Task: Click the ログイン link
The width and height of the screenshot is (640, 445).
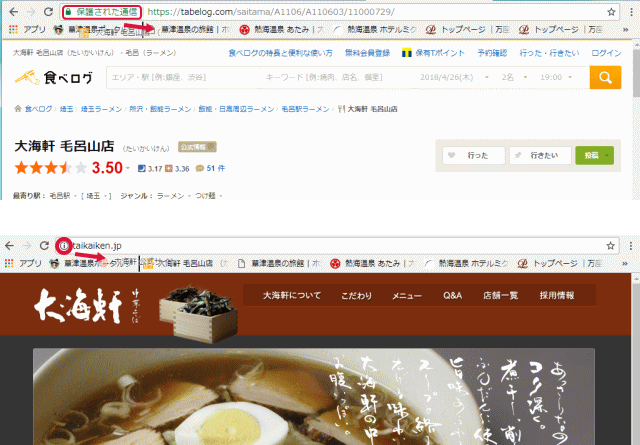Action: pyautogui.click(x=606, y=53)
